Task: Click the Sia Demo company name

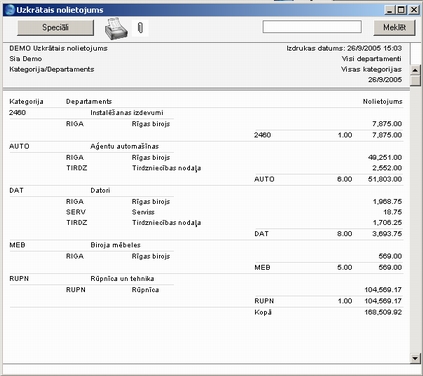Action: [25, 59]
